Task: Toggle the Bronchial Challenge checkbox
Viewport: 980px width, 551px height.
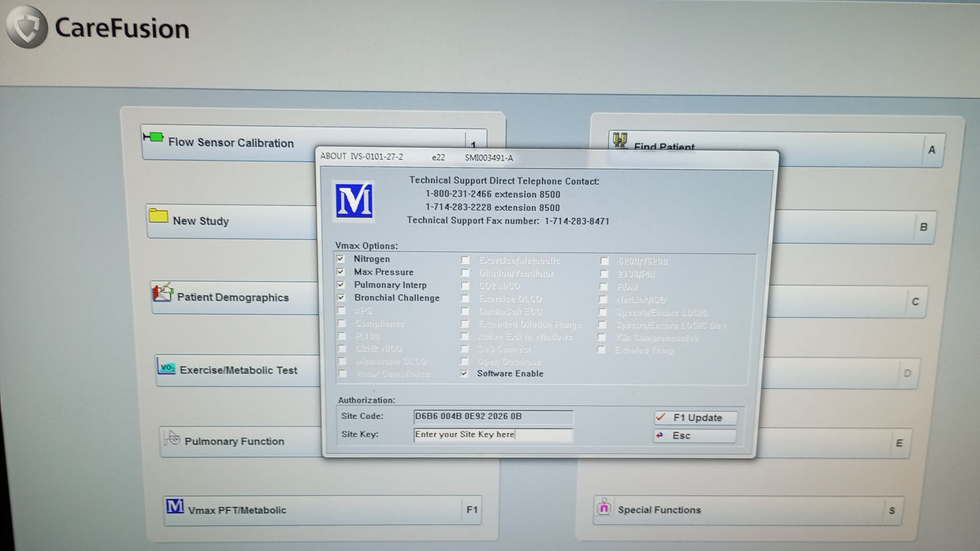Action: [x=340, y=298]
